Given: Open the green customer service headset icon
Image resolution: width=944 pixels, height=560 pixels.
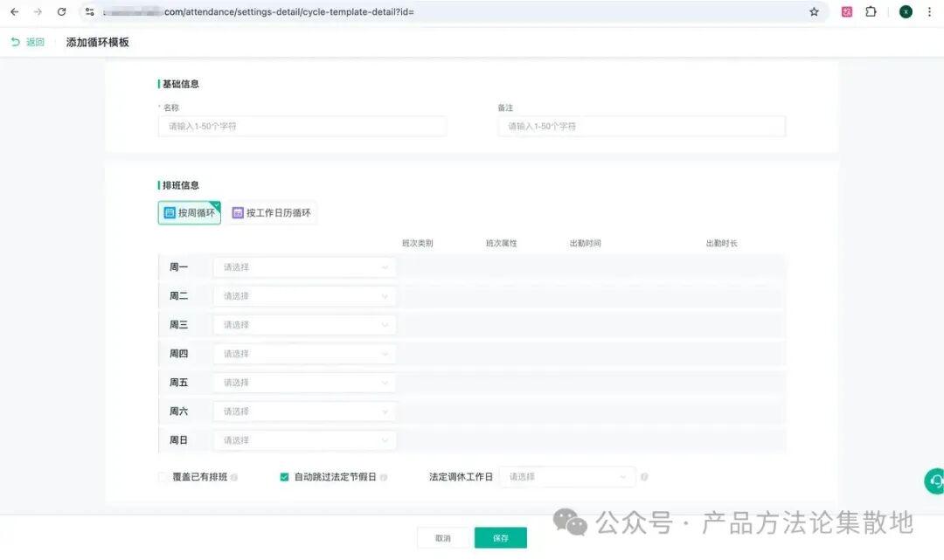Looking at the screenshot, I should 935,481.
